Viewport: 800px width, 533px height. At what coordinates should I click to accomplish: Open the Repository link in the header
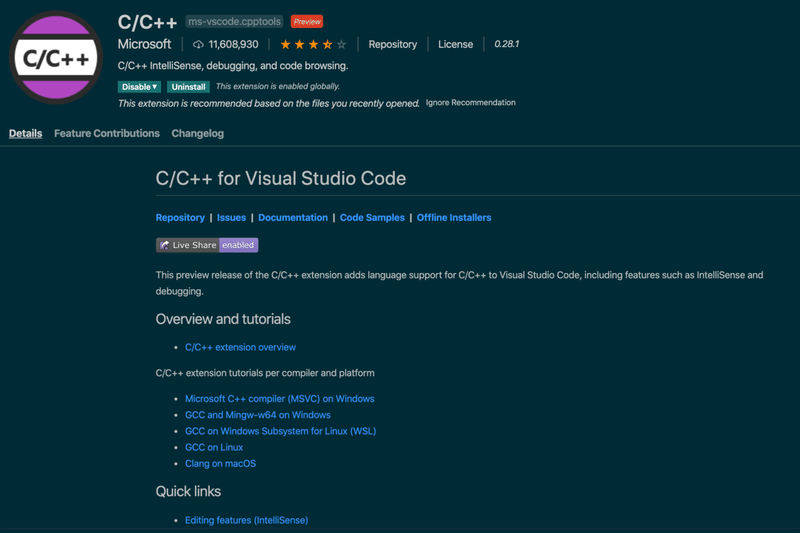pos(393,44)
